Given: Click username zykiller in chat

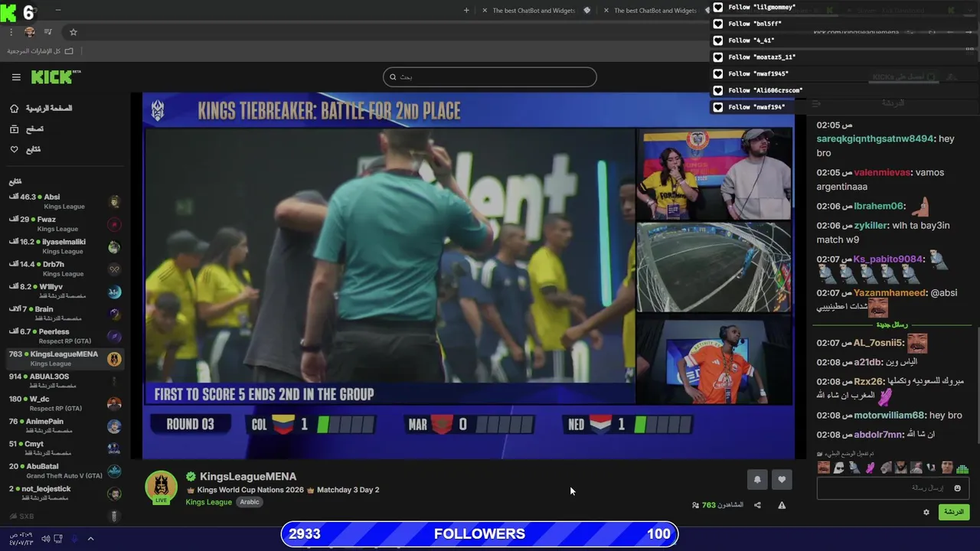Looking at the screenshot, I should [871, 225].
